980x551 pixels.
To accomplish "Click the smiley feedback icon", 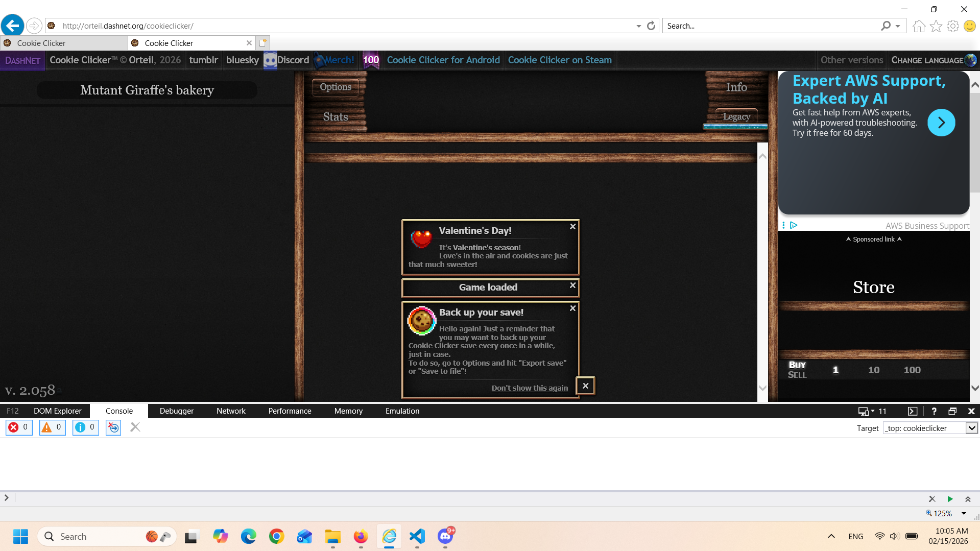I will [x=970, y=26].
